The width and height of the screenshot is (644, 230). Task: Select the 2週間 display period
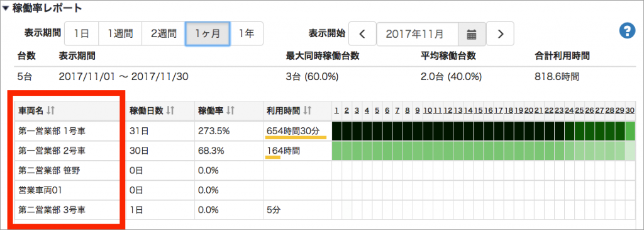(x=164, y=34)
